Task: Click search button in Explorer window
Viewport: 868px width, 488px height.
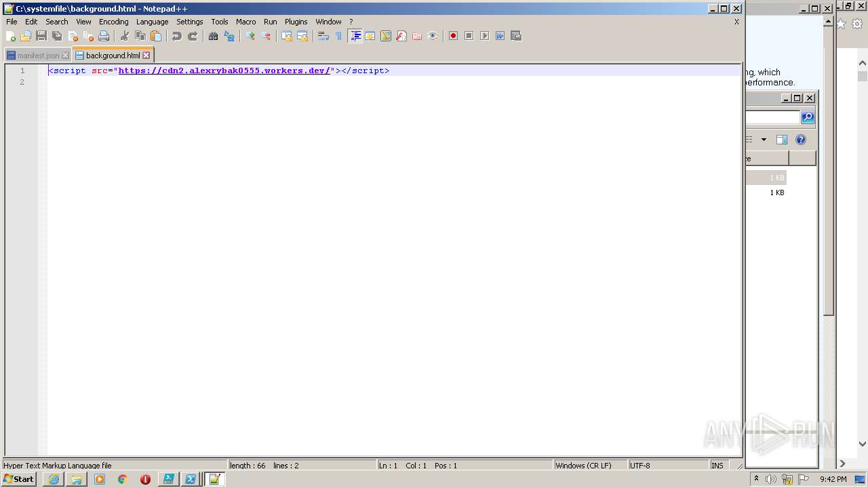Action: tap(808, 117)
